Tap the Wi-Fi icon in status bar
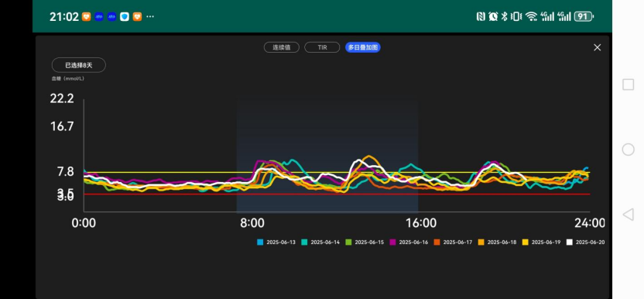 [x=531, y=16]
